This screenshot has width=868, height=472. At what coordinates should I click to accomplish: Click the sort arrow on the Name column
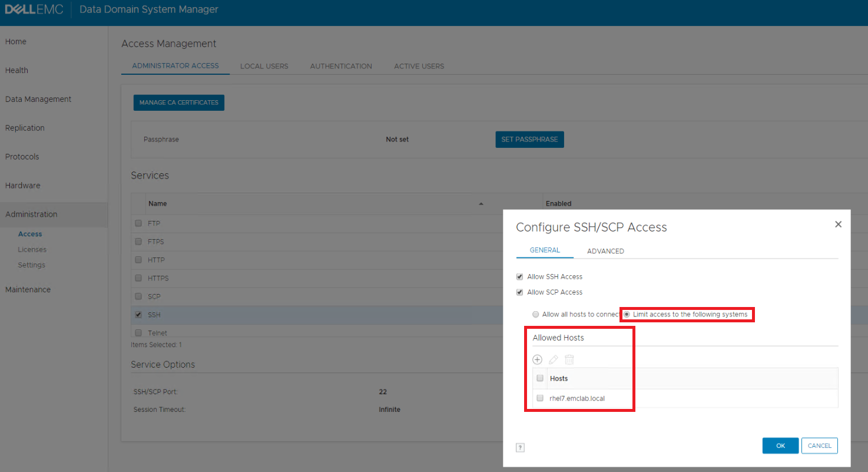coord(481,203)
